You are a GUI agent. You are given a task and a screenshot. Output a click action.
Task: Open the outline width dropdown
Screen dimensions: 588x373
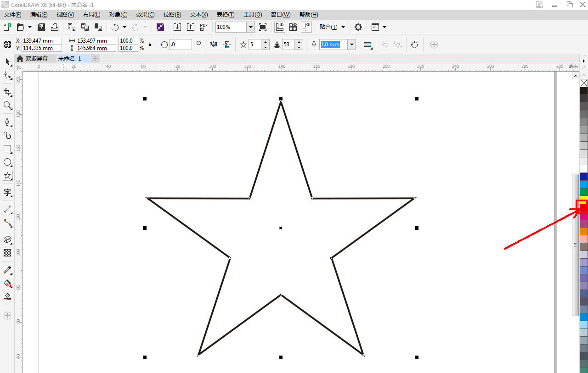[352, 45]
